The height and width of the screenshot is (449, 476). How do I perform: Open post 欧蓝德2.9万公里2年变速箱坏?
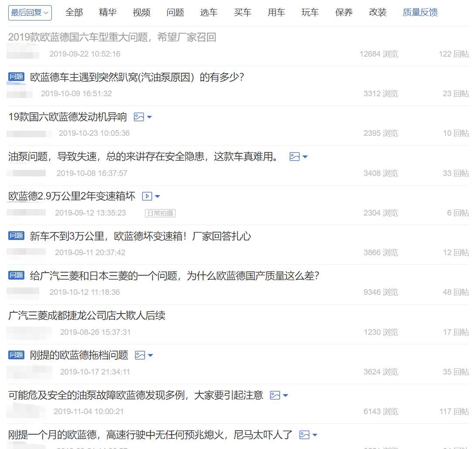[72, 196]
